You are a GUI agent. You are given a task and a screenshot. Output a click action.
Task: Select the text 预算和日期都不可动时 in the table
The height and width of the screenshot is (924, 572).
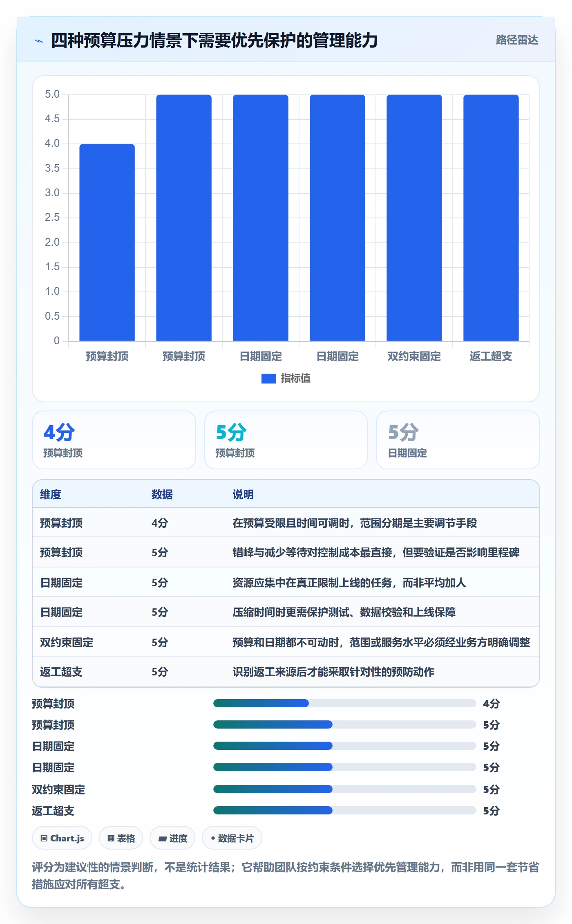[x=286, y=642]
